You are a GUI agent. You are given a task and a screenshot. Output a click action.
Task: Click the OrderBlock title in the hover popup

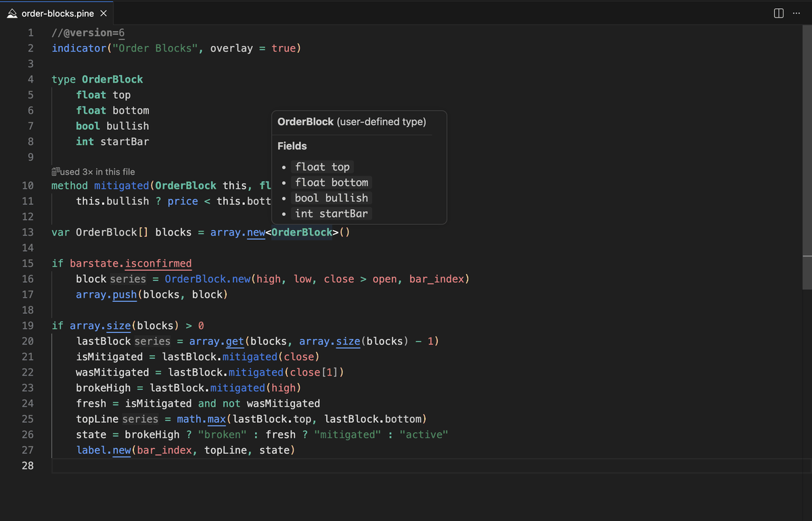[305, 122]
